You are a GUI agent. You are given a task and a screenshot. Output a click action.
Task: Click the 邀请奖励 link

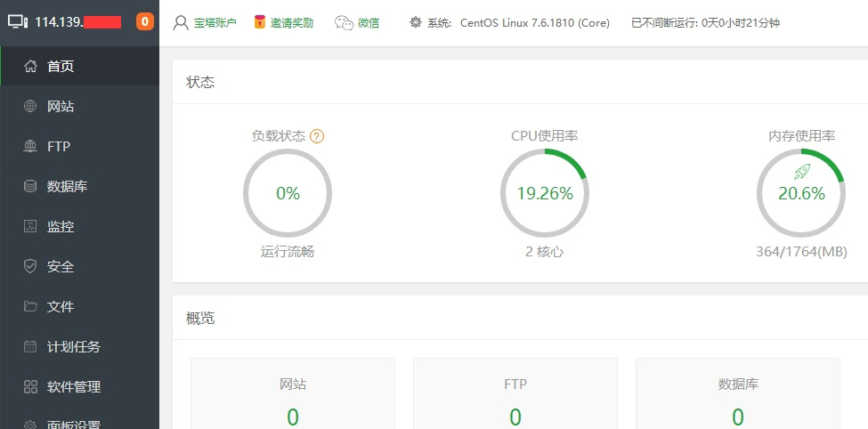coord(283,22)
